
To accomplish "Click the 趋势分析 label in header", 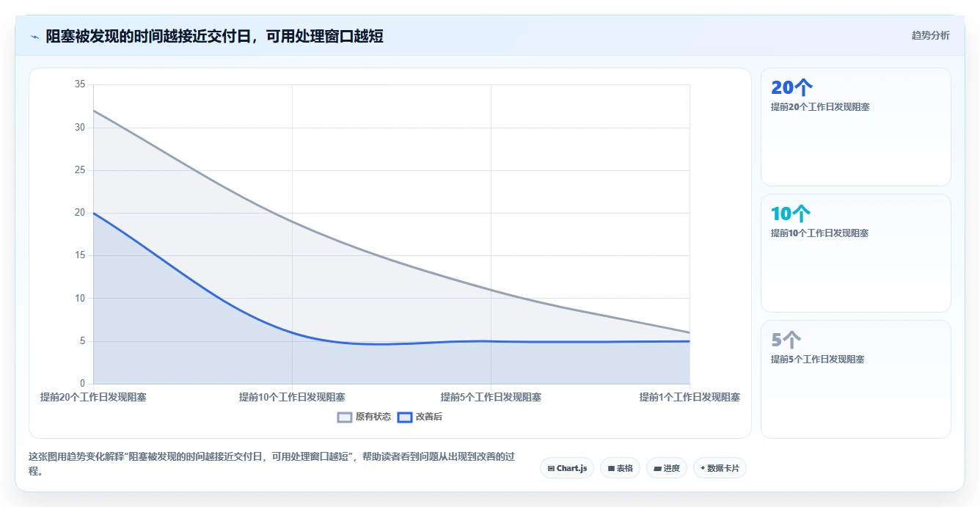I will [931, 35].
